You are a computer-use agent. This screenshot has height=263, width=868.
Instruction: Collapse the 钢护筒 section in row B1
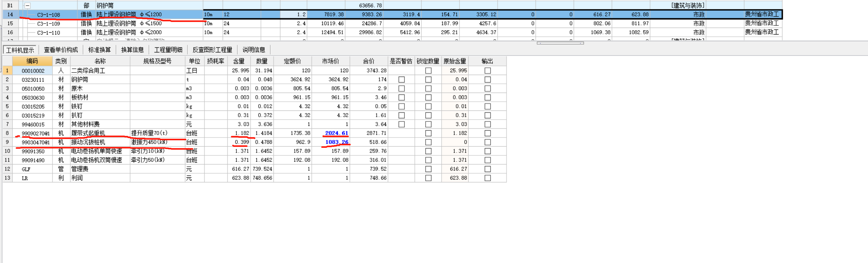click(28, 6)
